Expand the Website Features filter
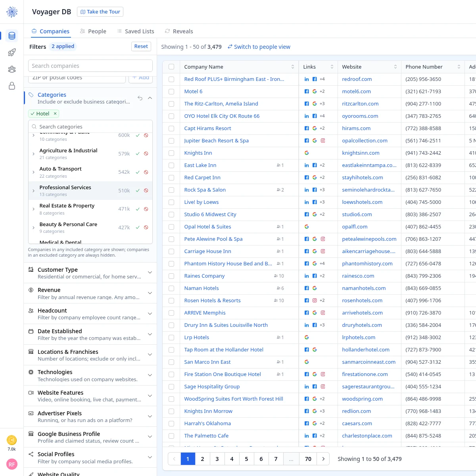 click(150, 396)
